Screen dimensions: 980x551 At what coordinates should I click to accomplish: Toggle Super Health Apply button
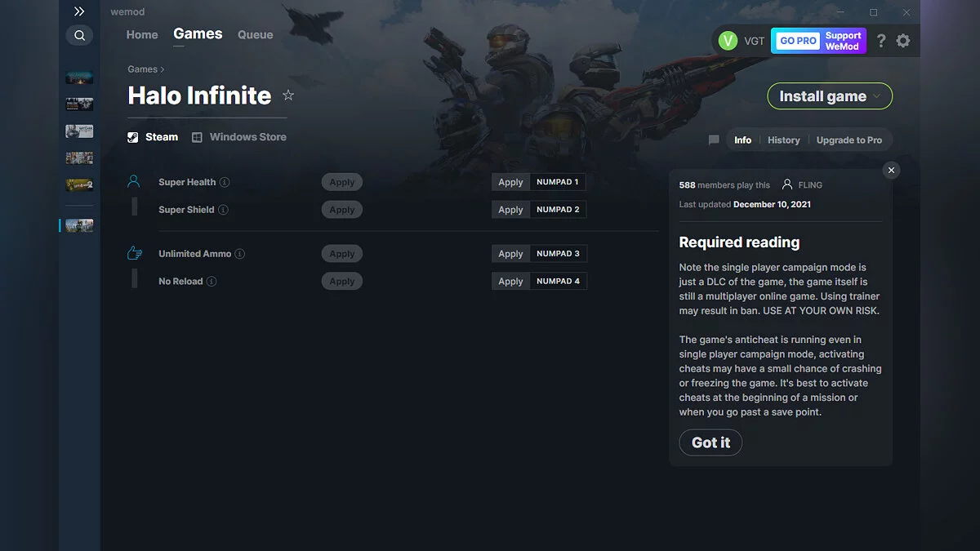341,183
